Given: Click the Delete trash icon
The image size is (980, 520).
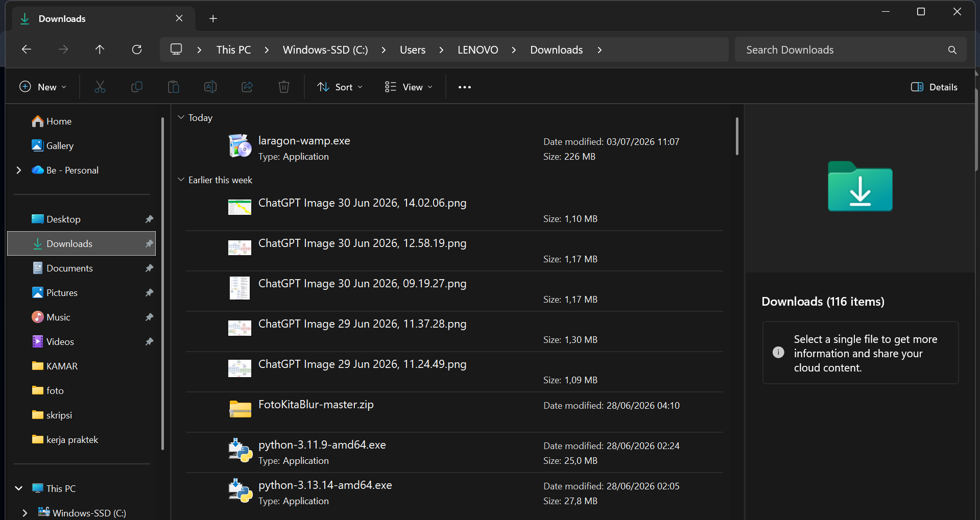Looking at the screenshot, I should tap(284, 87).
